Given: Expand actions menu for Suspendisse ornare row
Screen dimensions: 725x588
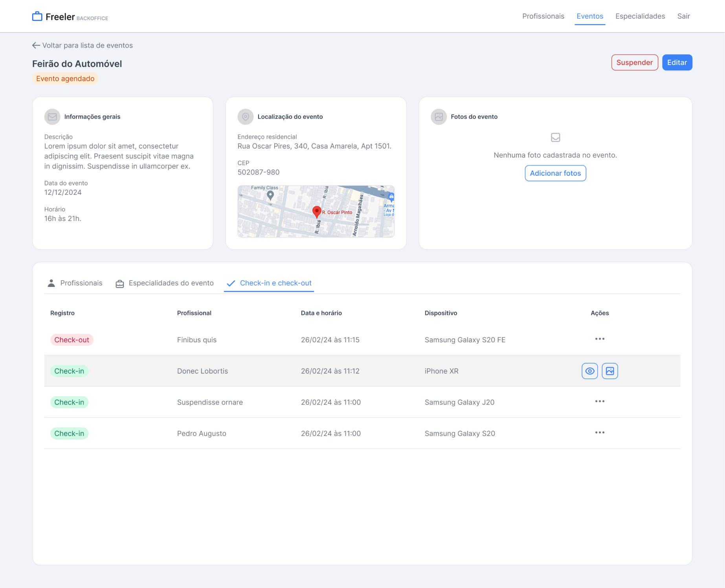Looking at the screenshot, I should (x=600, y=401).
